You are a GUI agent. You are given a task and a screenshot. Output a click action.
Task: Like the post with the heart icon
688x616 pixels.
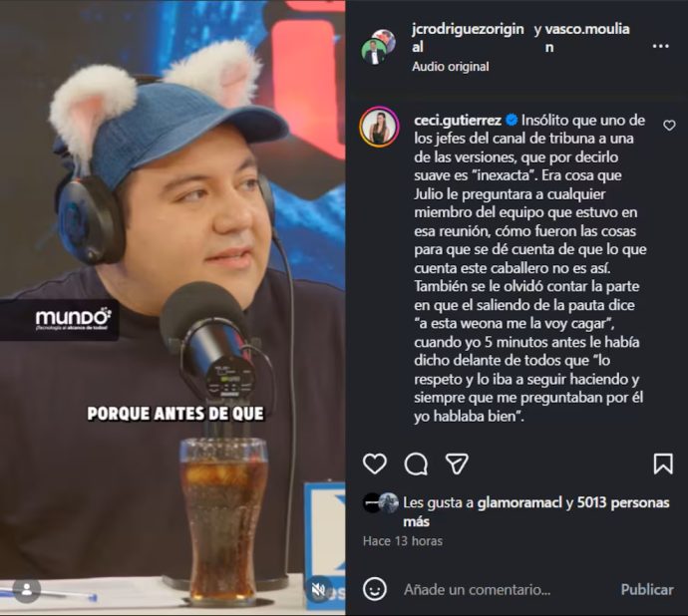coord(375,463)
